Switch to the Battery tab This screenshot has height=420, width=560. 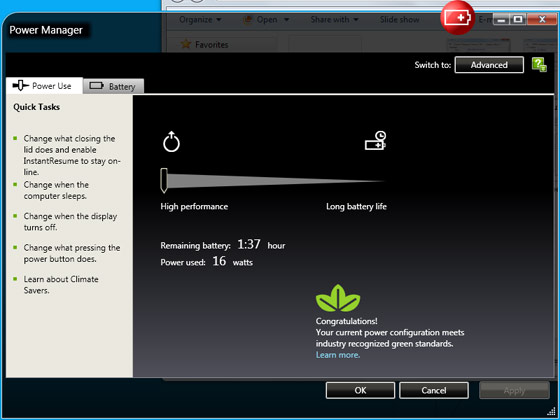pyautogui.click(x=114, y=86)
